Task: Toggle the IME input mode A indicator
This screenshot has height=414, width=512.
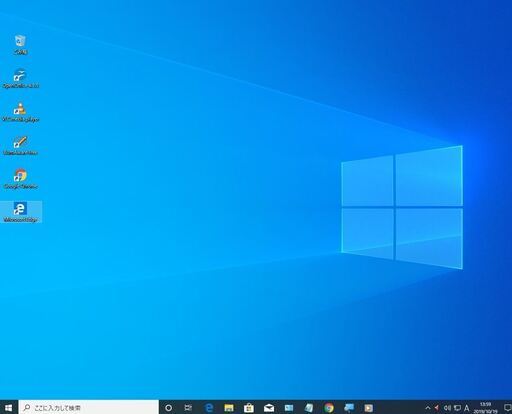Action: (467, 408)
